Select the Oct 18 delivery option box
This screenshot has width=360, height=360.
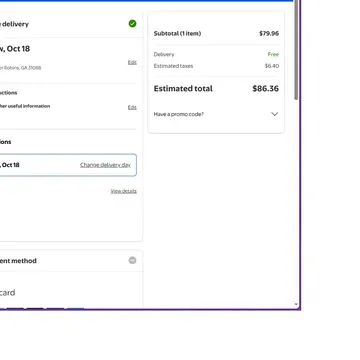[x=67, y=165]
